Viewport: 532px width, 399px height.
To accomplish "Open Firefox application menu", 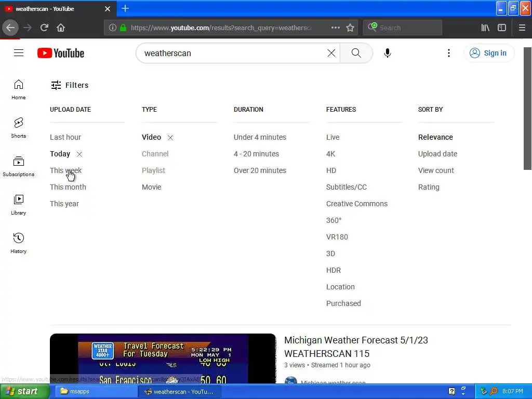I will click(x=522, y=28).
